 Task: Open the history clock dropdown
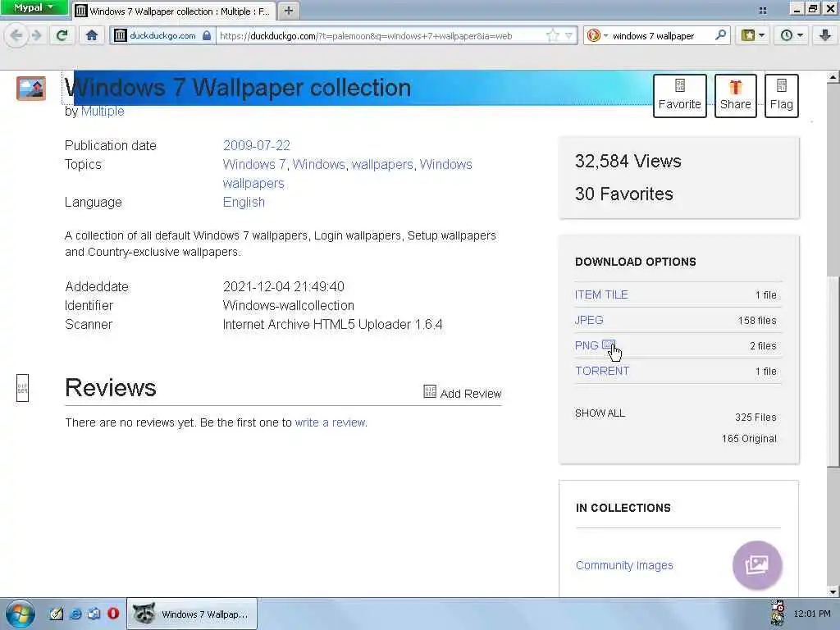792,36
